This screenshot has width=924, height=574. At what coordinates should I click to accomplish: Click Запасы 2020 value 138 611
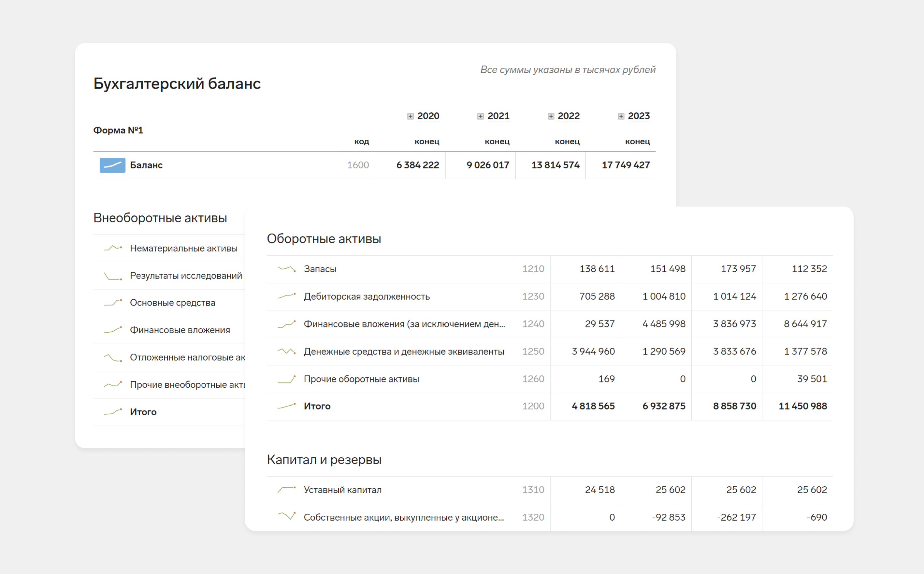tap(597, 269)
